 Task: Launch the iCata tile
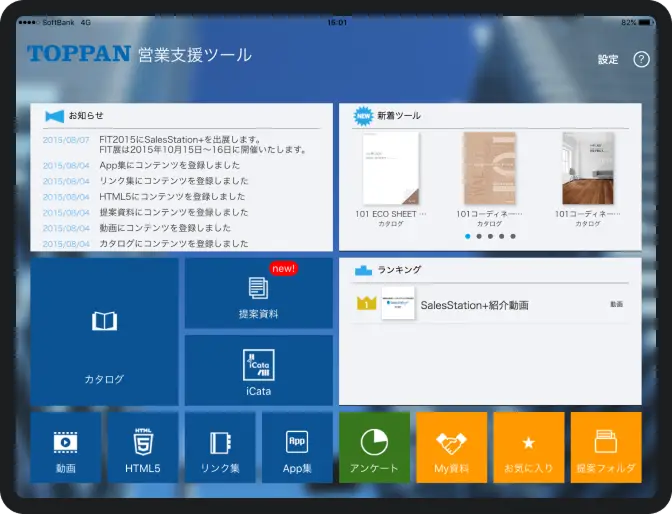tap(258, 370)
